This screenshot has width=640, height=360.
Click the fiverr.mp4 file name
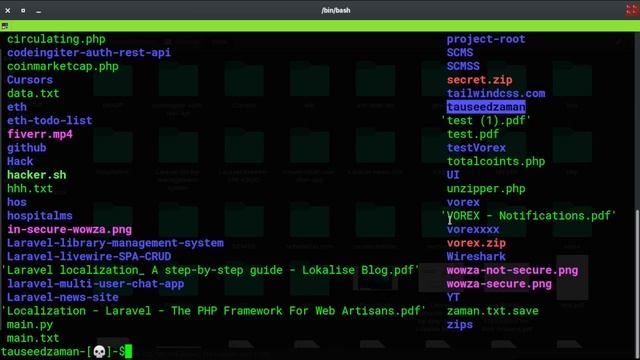(x=40, y=134)
